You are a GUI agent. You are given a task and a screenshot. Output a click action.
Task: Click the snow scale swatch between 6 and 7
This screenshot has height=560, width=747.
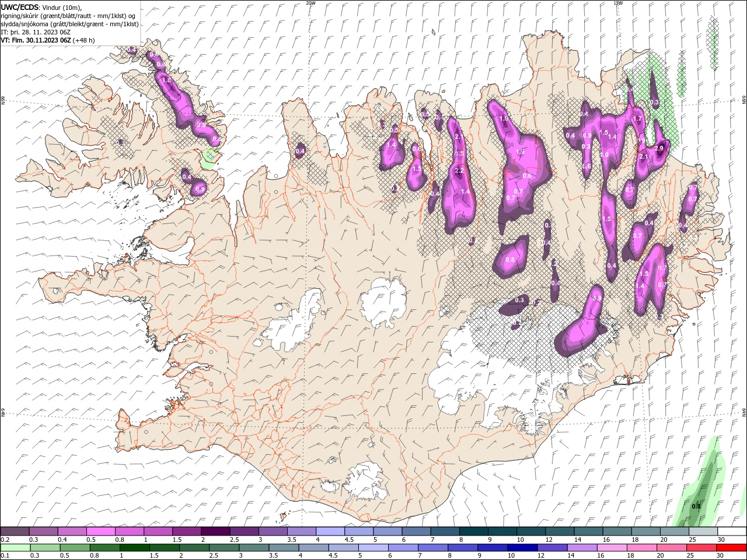tap(416, 531)
